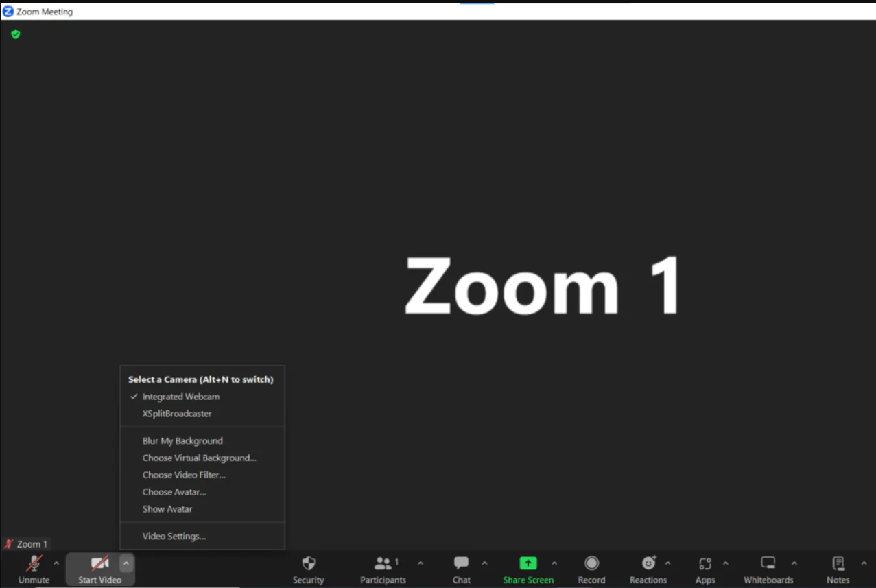
Task: Open the Security shield icon
Action: 309,563
